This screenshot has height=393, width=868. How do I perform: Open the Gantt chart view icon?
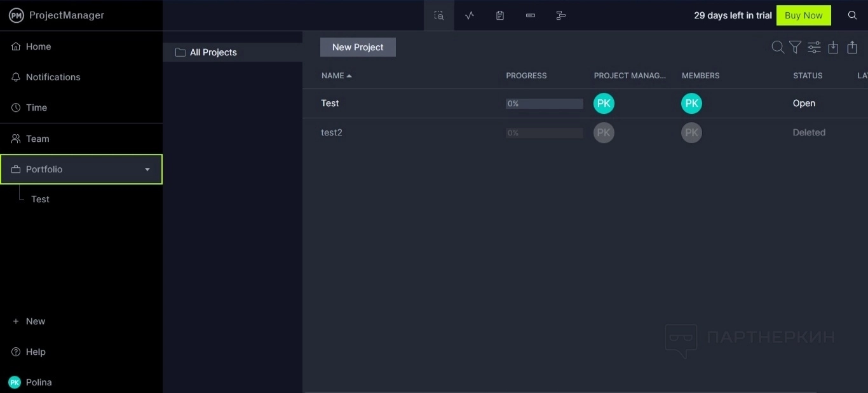(560, 15)
